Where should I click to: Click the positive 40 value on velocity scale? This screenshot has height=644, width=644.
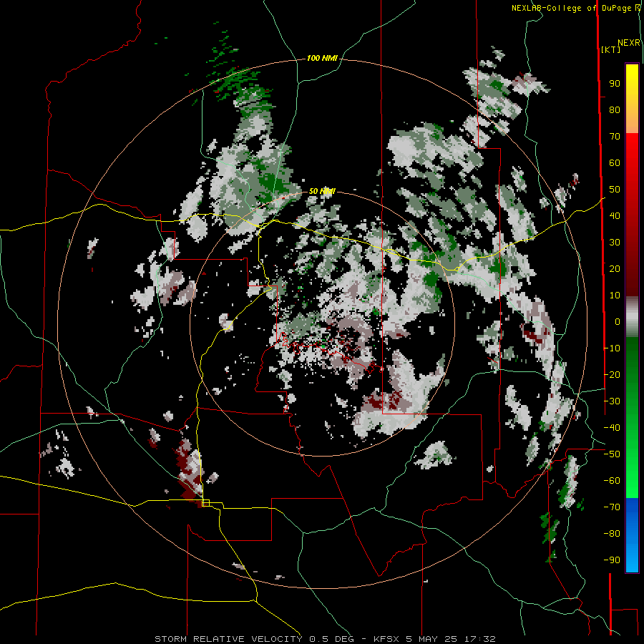pyautogui.click(x=615, y=215)
